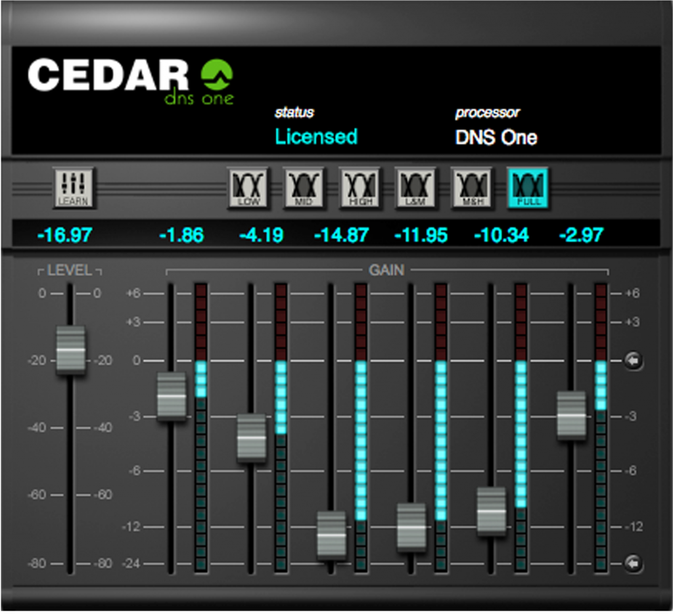Click the -14.87 gain value field
The width and height of the screenshot is (673, 616).
[x=342, y=235]
